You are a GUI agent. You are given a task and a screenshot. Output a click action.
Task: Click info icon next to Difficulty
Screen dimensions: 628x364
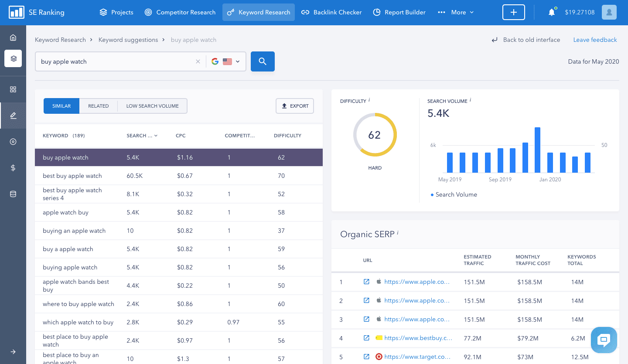369,100
